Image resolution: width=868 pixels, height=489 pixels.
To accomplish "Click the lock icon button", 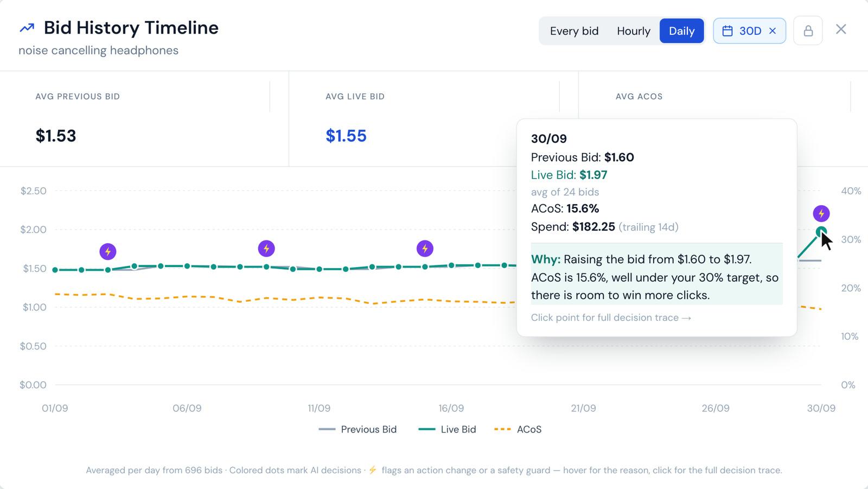I will pos(808,30).
